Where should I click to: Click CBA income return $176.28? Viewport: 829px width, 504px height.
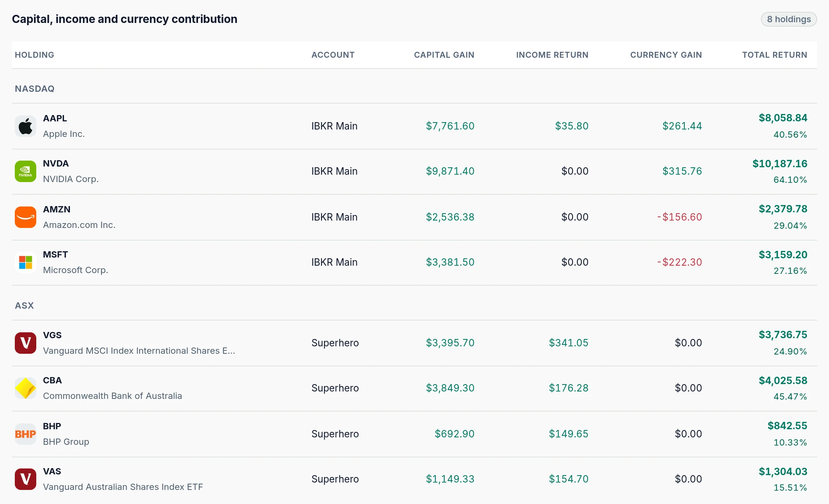pyautogui.click(x=568, y=388)
